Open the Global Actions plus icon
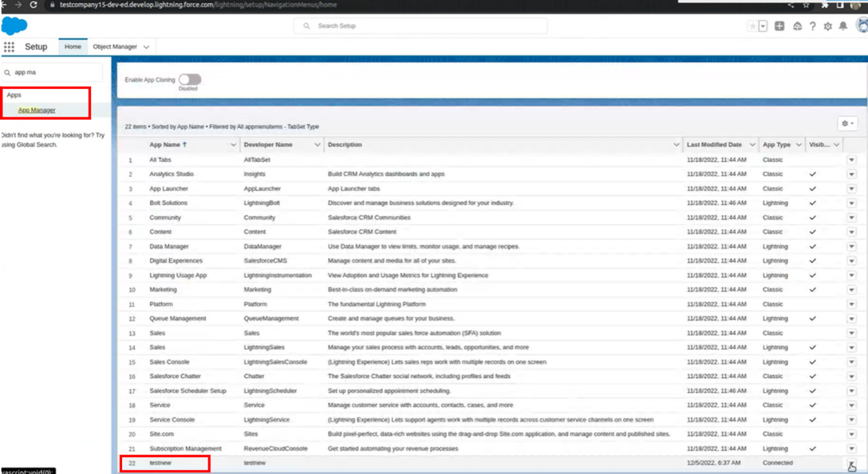The image size is (868, 474). (x=779, y=26)
